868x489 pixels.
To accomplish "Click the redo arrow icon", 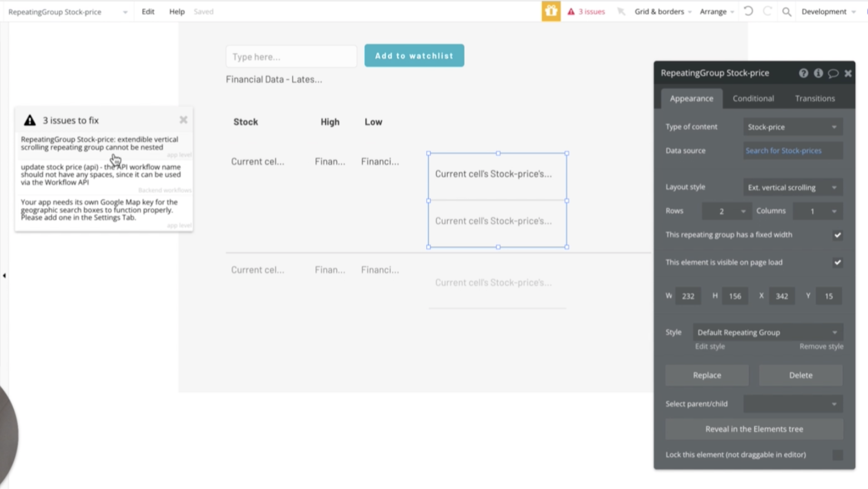I will (x=767, y=12).
